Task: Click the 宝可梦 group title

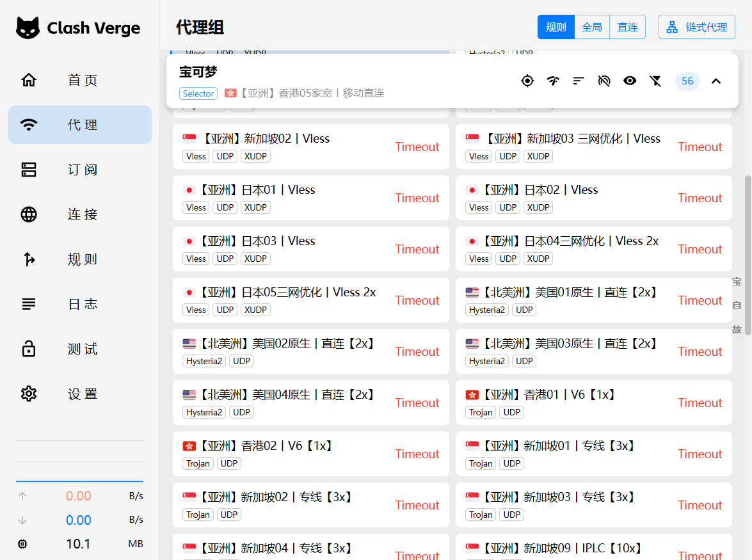Action: [198, 72]
